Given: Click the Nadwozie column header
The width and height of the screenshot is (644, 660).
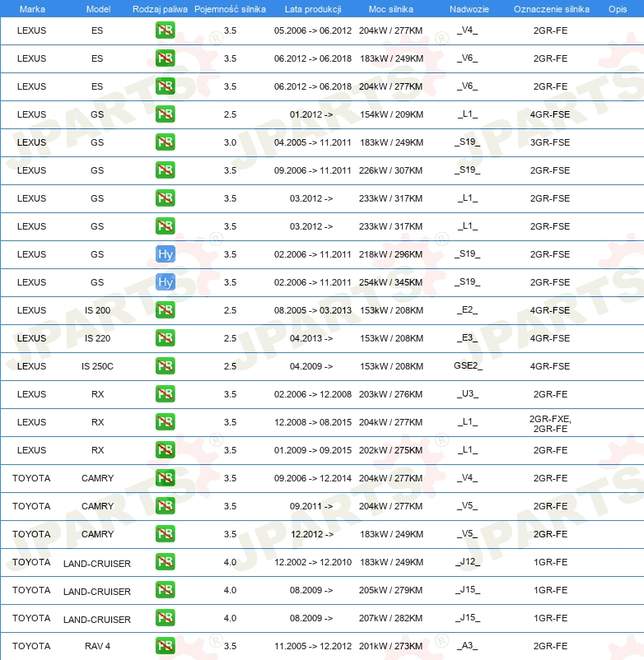Looking at the screenshot, I should pyautogui.click(x=467, y=8).
